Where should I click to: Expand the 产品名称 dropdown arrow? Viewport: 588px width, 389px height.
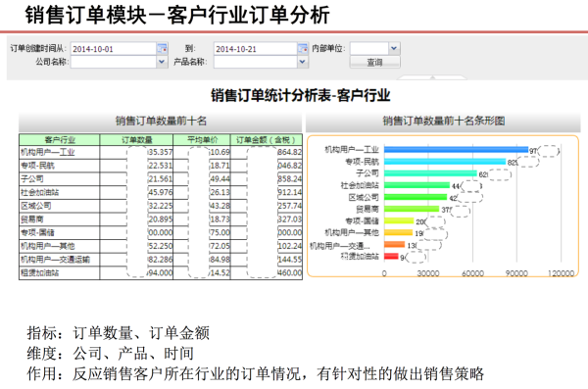[x=303, y=62]
